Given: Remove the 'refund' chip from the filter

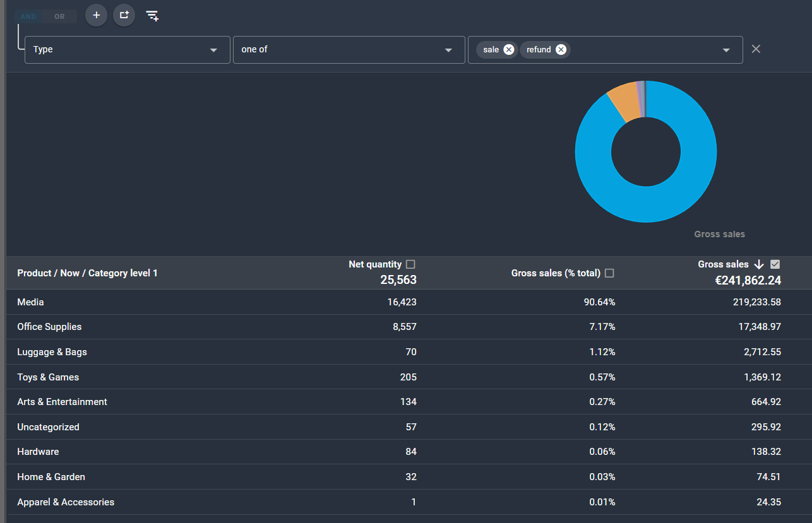Looking at the screenshot, I should 561,50.
